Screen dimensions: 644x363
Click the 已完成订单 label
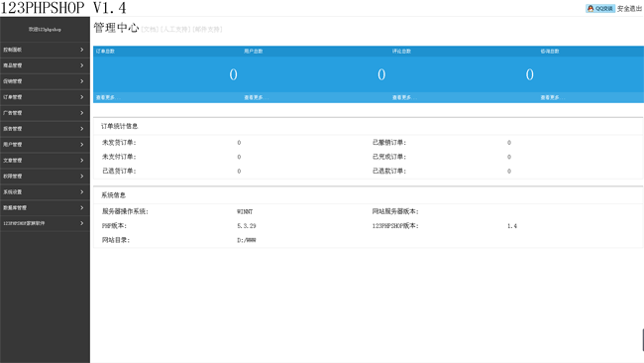click(389, 157)
